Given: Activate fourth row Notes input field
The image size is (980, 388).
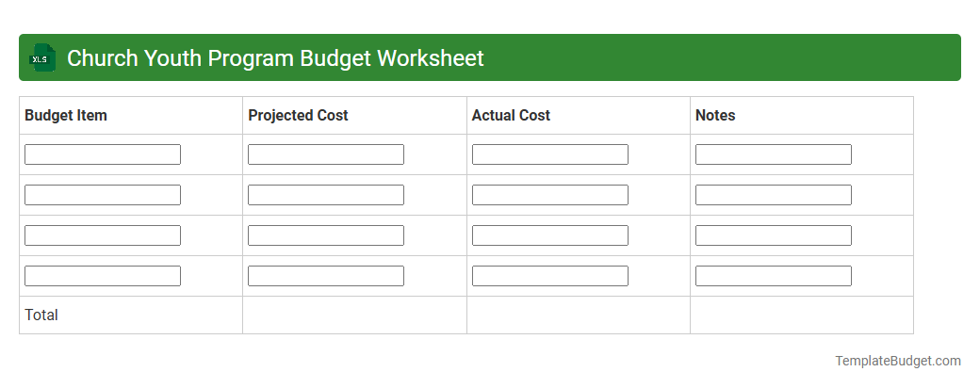Looking at the screenshot, I should coord(773,276).
